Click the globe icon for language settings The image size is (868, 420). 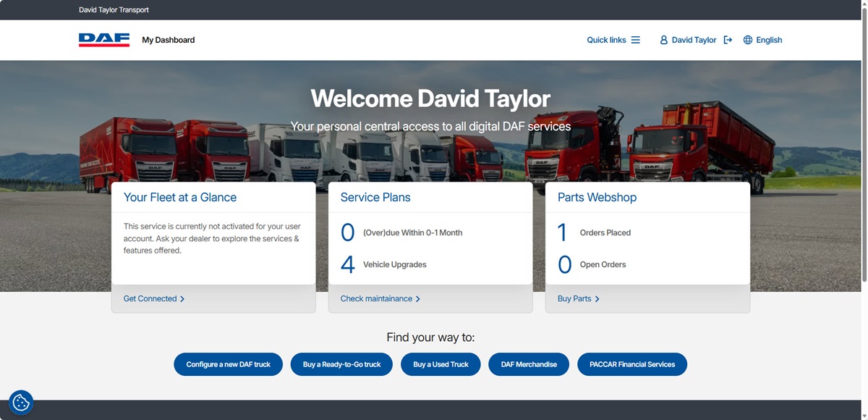(747, 40)
